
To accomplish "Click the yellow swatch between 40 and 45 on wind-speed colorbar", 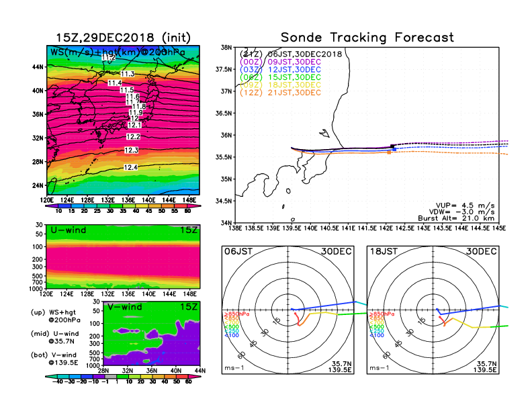I will [142, 206].
